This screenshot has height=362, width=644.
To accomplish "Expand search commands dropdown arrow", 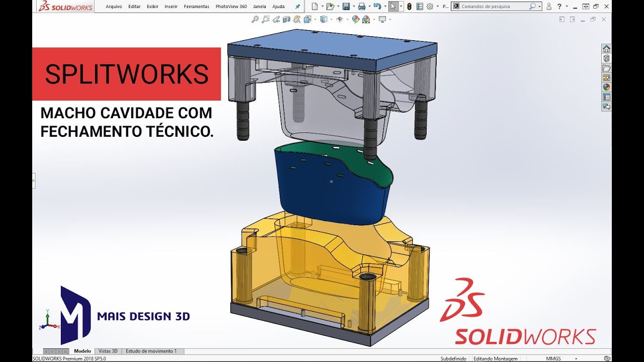I will tap(540, 7).
